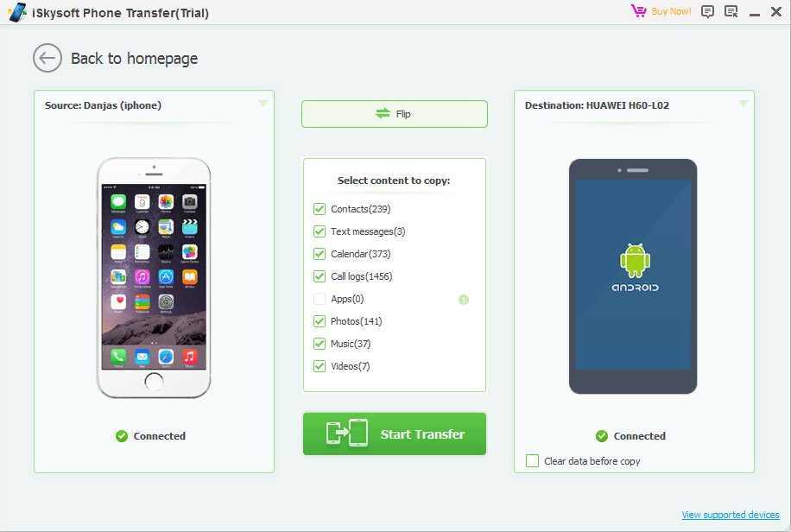The height and width of the screenshot is (532, 791).
Task: Click the Back to homepage text
Action: coord(134,59)
